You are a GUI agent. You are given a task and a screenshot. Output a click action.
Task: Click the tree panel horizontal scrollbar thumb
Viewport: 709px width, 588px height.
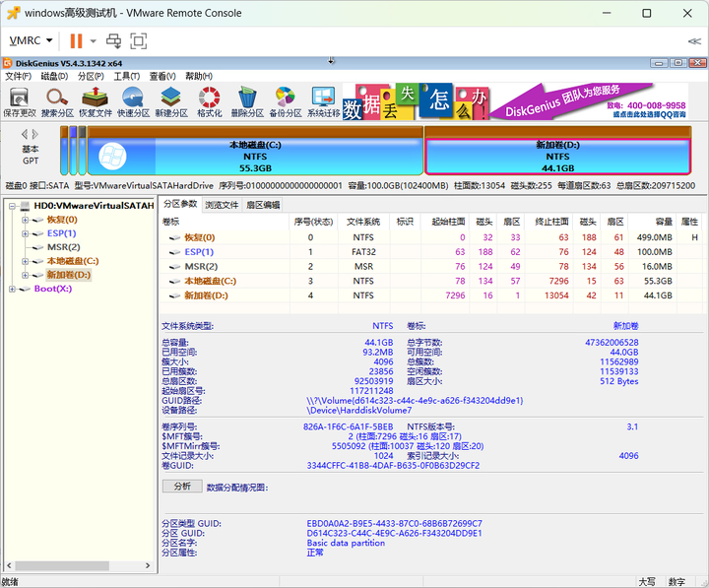click(x=62, y=565)
